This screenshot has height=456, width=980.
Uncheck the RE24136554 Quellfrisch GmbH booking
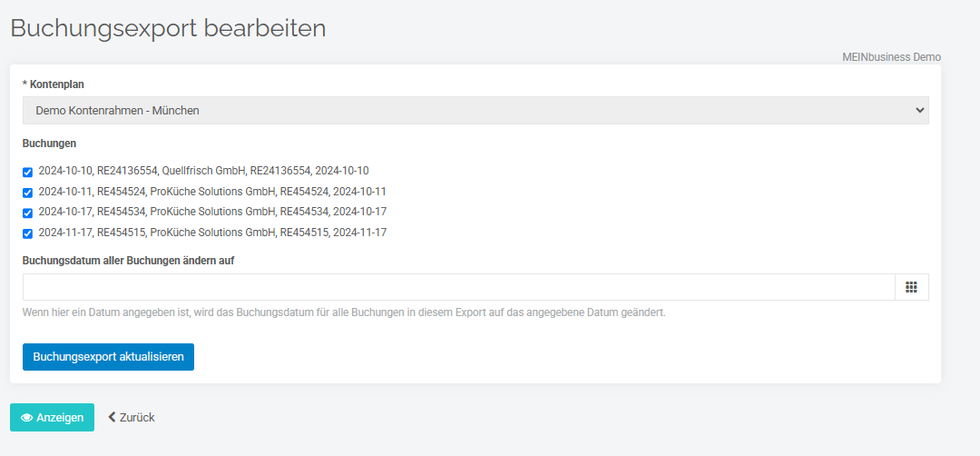tap(27, 173)
